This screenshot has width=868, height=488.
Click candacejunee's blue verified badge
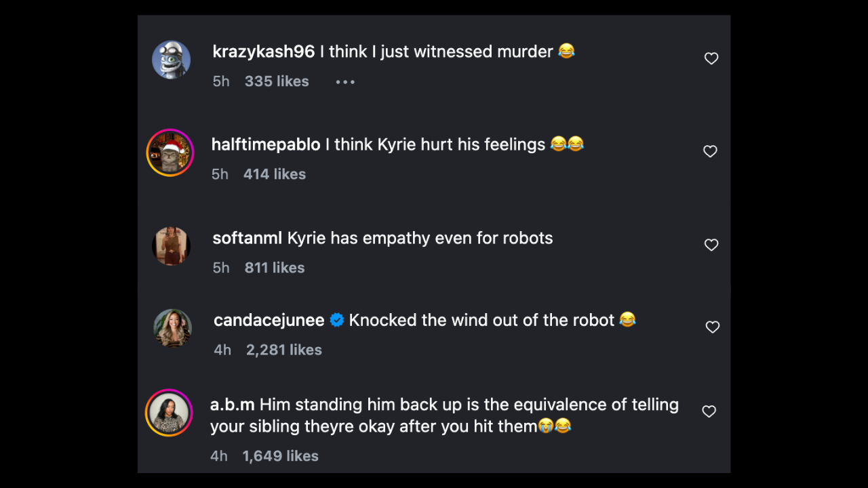(336, 320)
